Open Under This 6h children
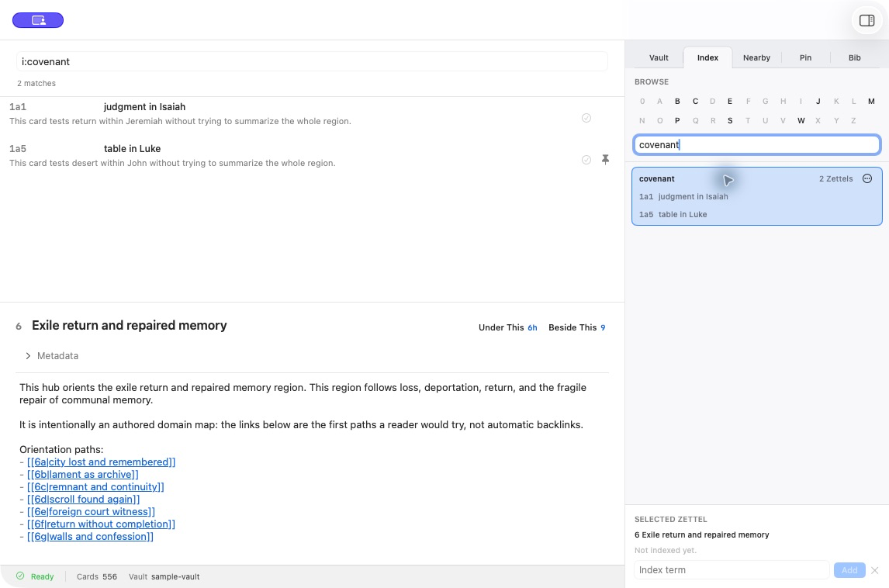 click(x=507, y=327)
